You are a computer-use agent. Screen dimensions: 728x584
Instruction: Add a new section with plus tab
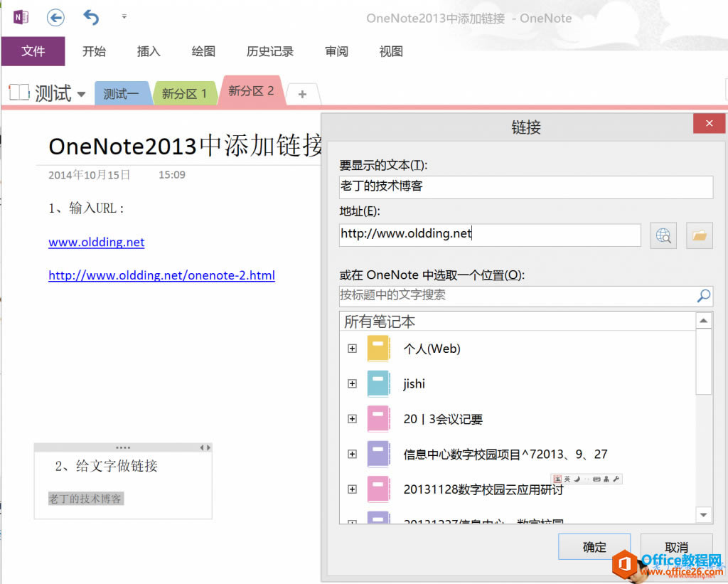tap(302, 95)
